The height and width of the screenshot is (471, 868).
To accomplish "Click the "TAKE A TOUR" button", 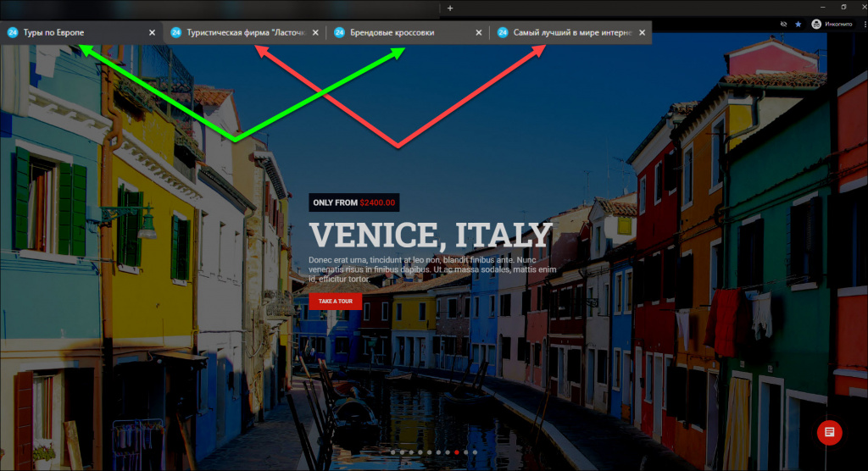I will (336, 301).
